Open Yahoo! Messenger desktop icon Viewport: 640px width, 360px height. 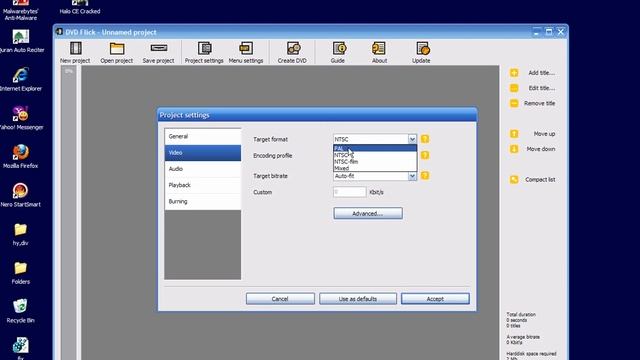pyautogui.click(x=20, y=114)
